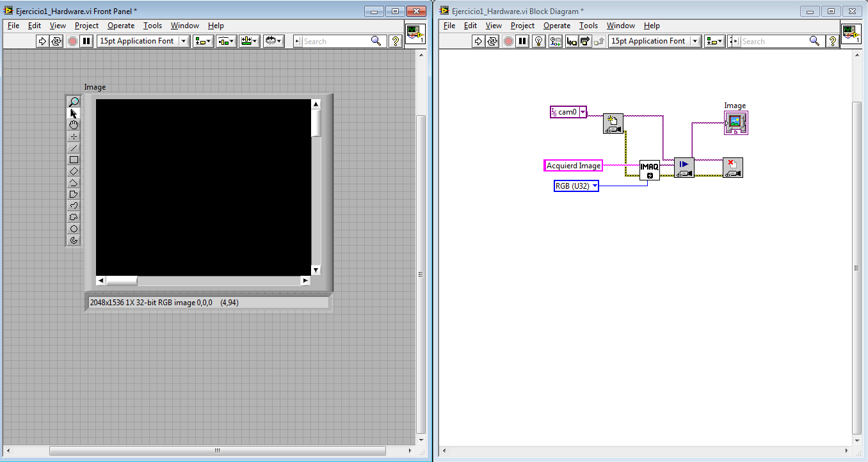Screen dimensions: 868x462
Task: Select the Annulus tool in Image palette
Action: (x=74, y=240)
